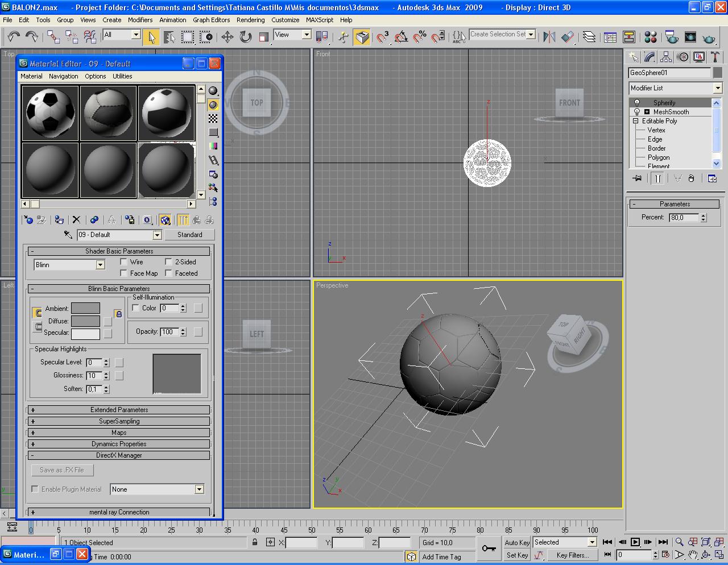728x565 pixels.
Task: Open the 09 - Default material name dropdown
Action: point(157,235)
